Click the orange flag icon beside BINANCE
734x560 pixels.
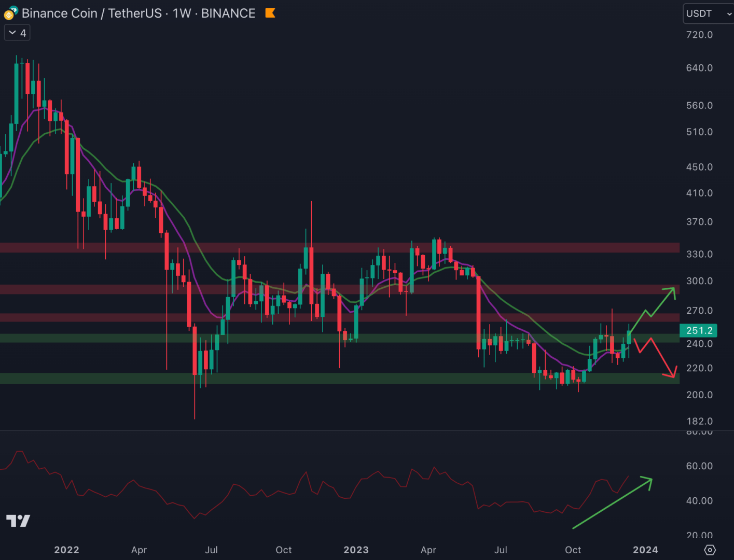coord(270,13)
